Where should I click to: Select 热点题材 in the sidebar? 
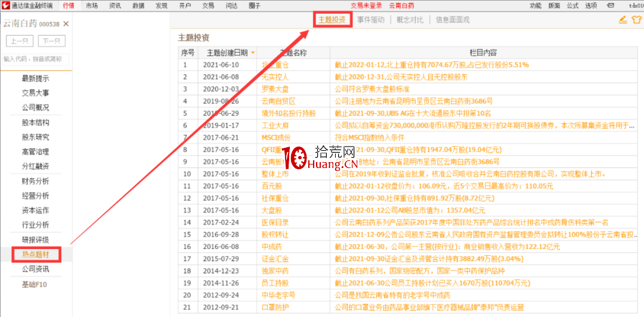(36, 254)
